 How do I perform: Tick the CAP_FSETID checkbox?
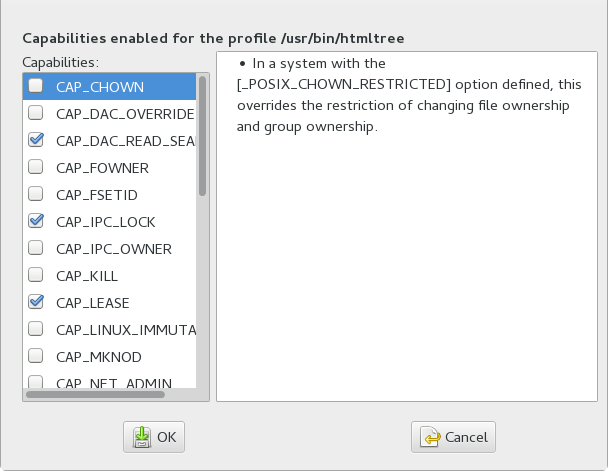(36, 194)
